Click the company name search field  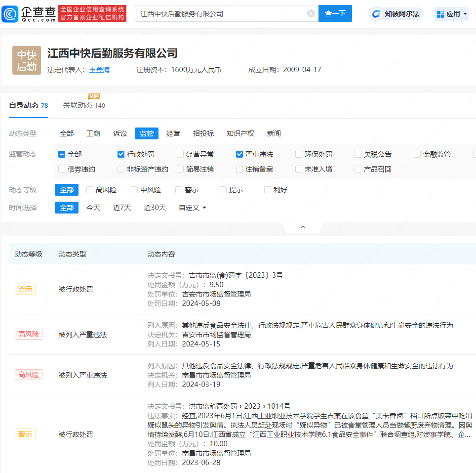(222, 13)
